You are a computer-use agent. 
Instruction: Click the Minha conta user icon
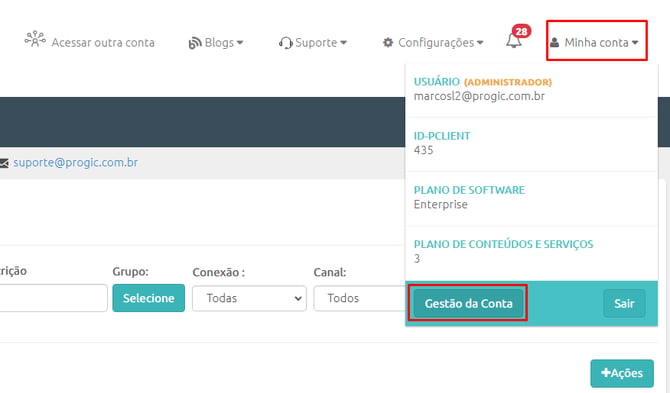coord(555,42)
